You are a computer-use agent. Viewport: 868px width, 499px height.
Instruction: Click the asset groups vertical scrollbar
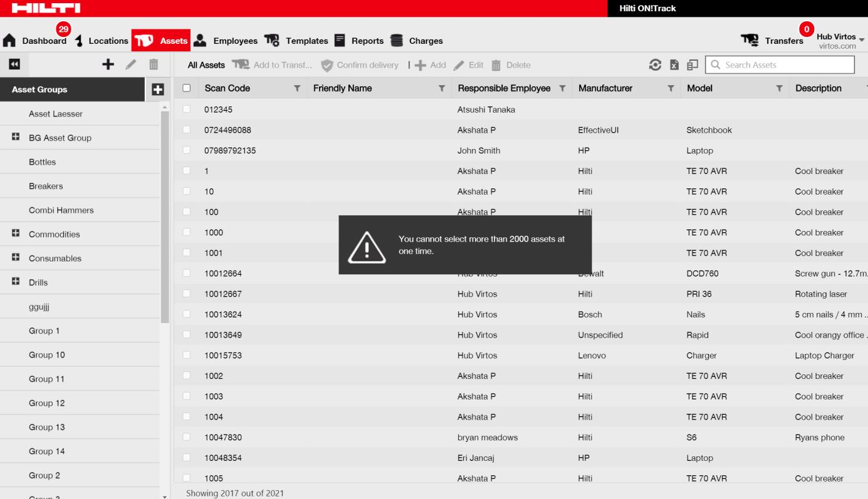[x=165, y=216]
